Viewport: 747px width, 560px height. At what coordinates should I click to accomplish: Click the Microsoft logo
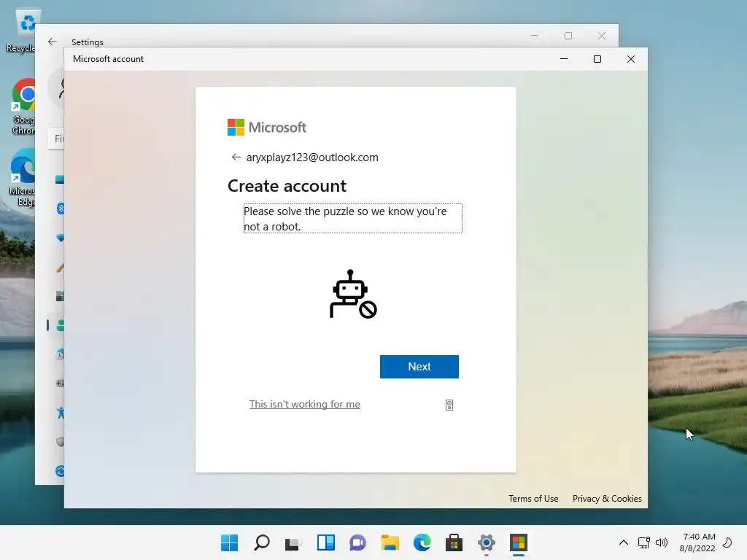267,127
